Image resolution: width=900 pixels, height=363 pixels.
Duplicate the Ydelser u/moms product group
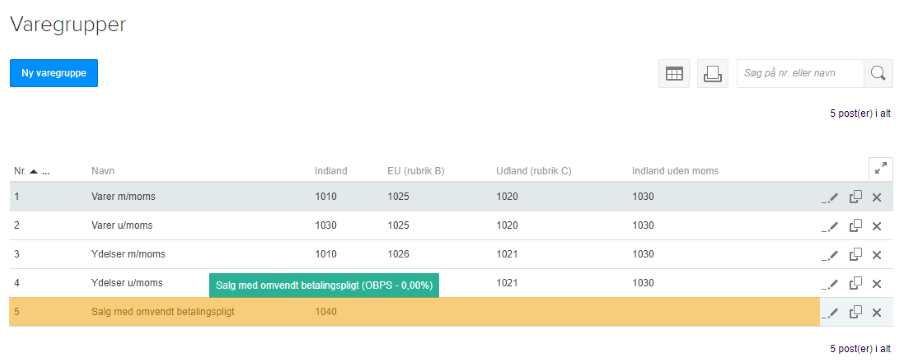pyautogui.click(x=855, y=283)
